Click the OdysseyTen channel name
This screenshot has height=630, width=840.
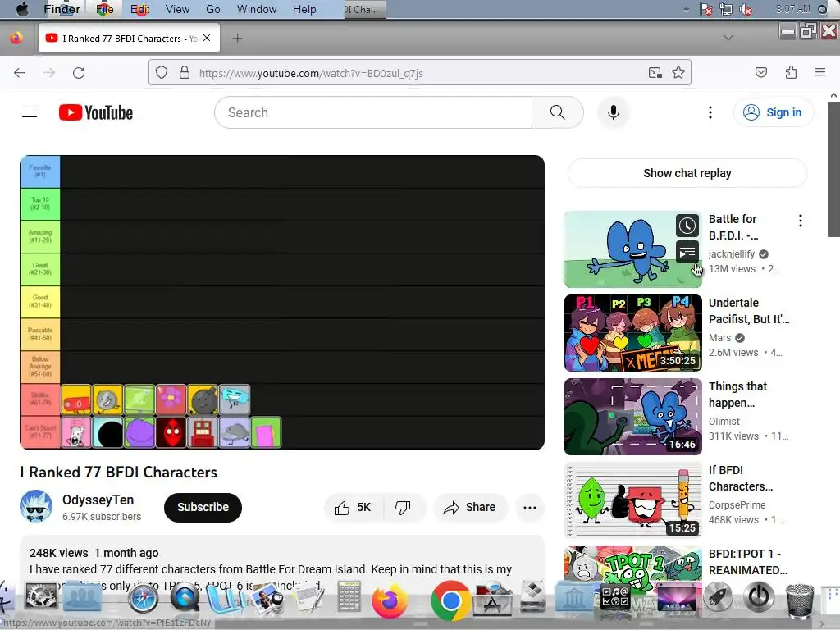(98, 500)
